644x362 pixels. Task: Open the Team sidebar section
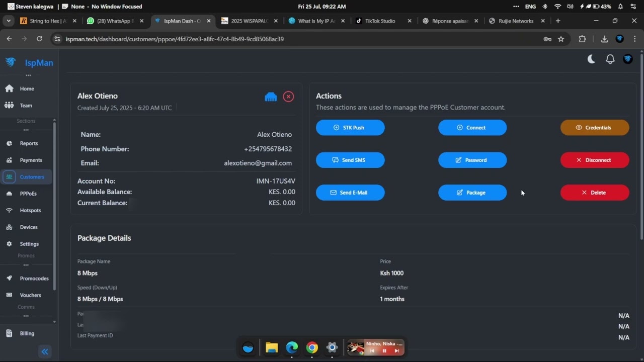coord(26,106)
